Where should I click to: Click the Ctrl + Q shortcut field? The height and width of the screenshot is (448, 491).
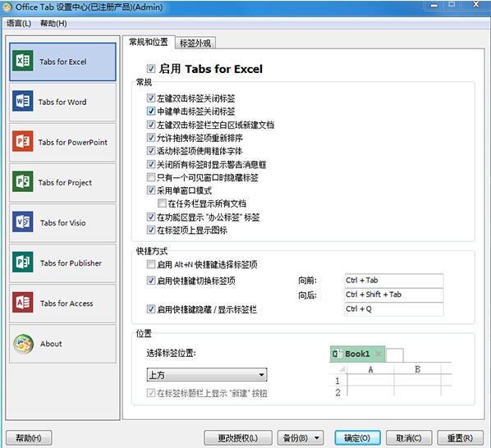[394, 309]
